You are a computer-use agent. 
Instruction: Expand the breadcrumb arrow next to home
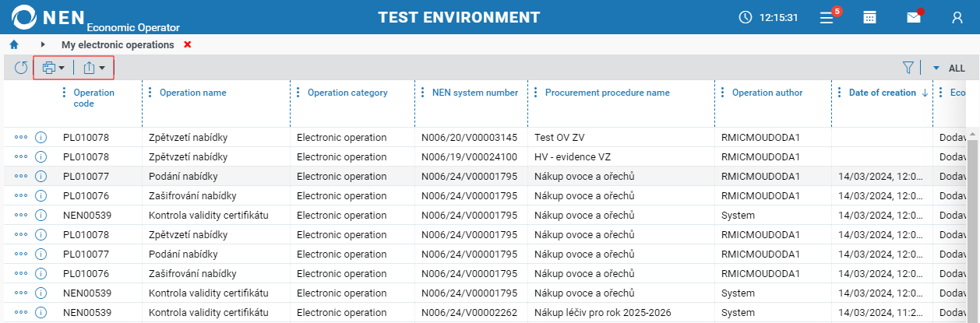43,45
